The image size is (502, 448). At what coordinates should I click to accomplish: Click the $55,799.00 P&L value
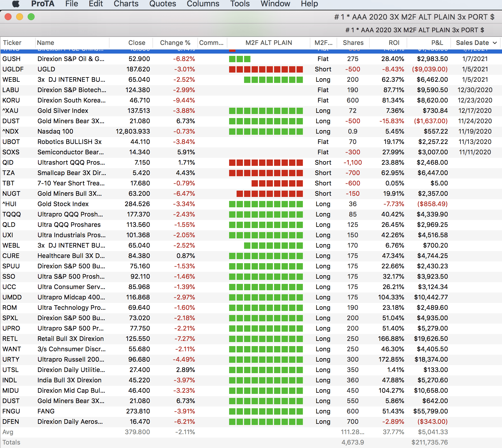click(x=431, y=411)
